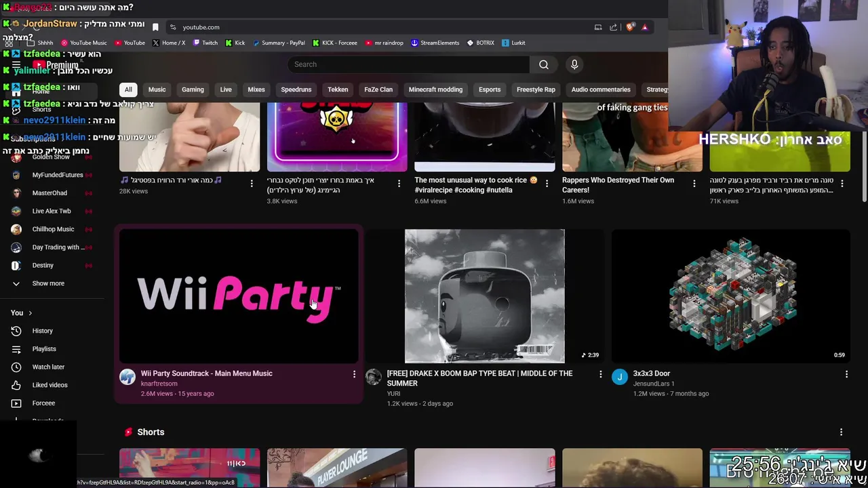Image resolution: width=868 pixels, height=488 pixels.
Task: Open Live Alex Twb subscription channel
Action: tap(52, 211)
